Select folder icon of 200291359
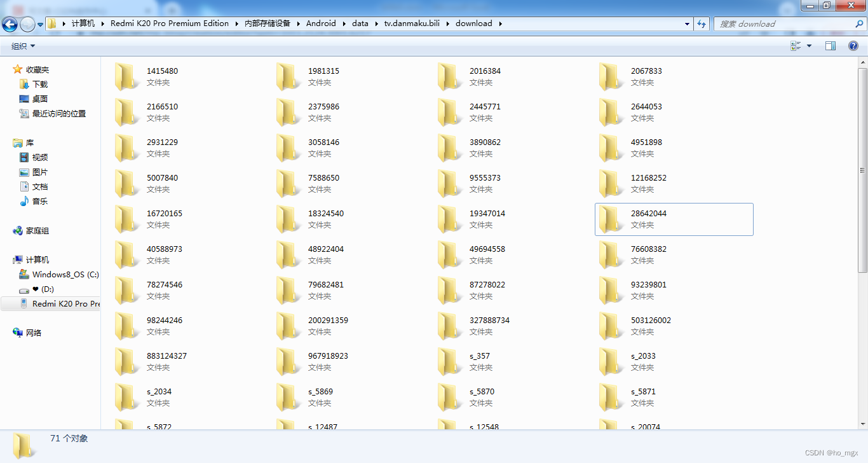This screenshot has width=868, height=463. coord(288,326)
